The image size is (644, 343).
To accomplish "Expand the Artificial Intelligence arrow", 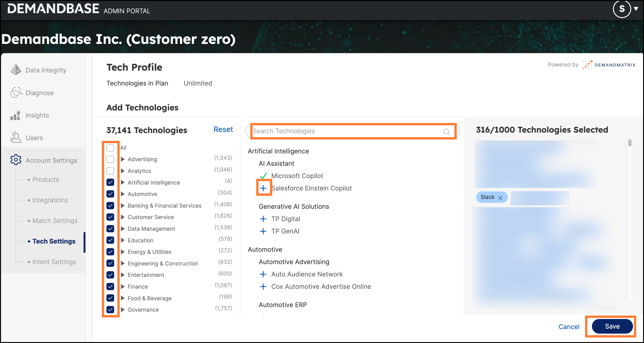I will pos(123,182).
